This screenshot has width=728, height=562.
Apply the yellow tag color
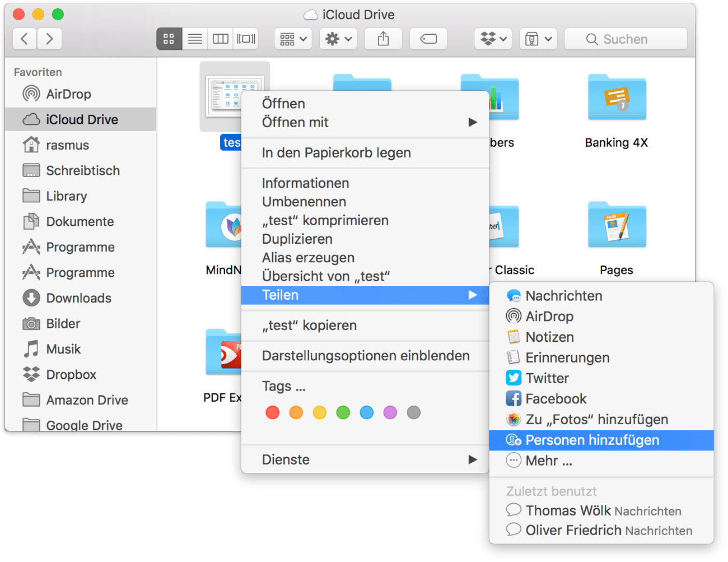(320, 413)
